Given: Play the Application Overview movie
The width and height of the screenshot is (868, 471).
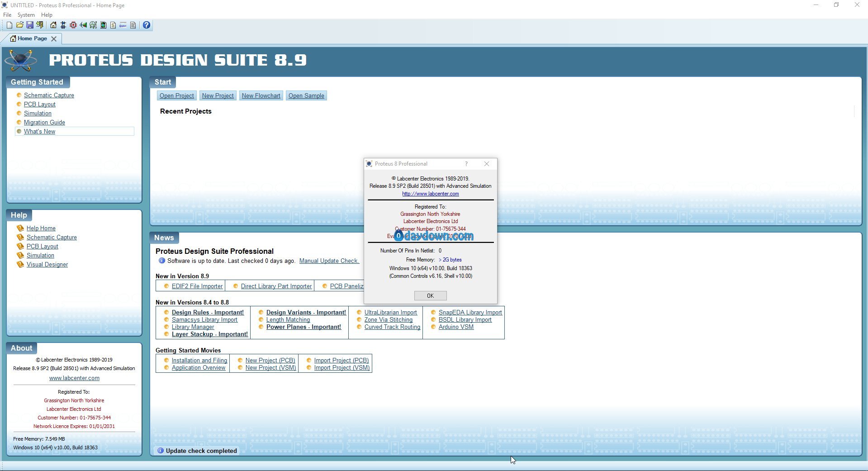Looking at the screenshot, I should tap(199, 368).
